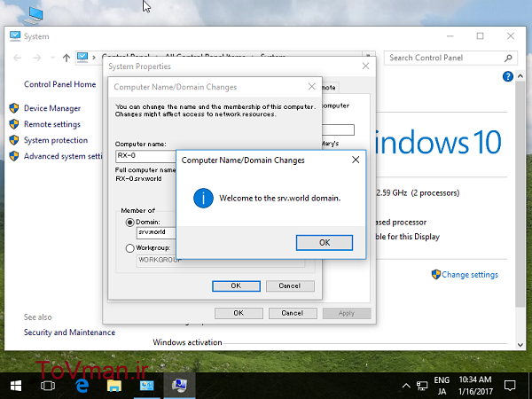Viewport: 532px width, 399px height.
Task: Go up one level with the up arrow
Action: click(66, 58)
